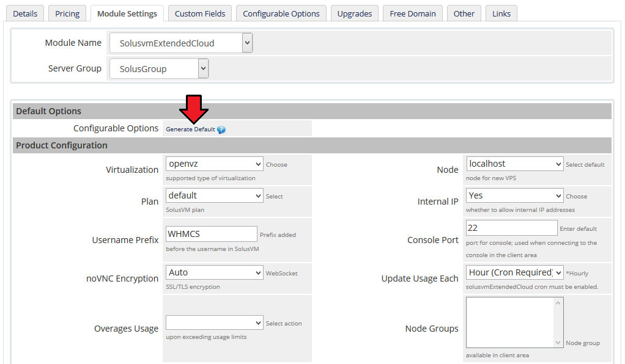Click the Console Port input field

[x=511, y=228]
